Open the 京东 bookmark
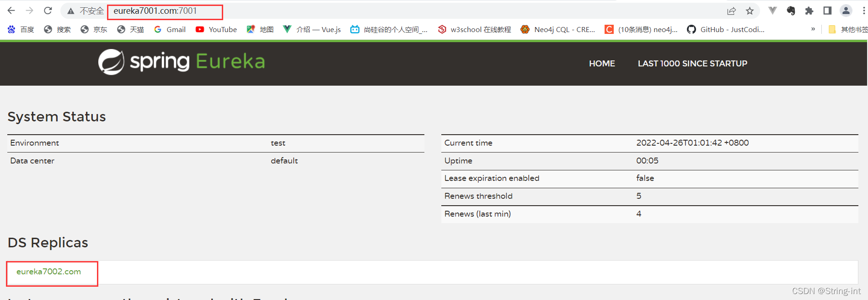868x300 pixels. pyautogui.click(x=94, y=29)
